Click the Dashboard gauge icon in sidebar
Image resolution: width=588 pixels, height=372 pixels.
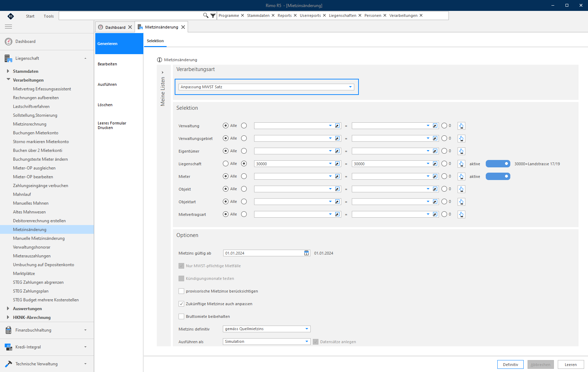click(x=8, y=41)
